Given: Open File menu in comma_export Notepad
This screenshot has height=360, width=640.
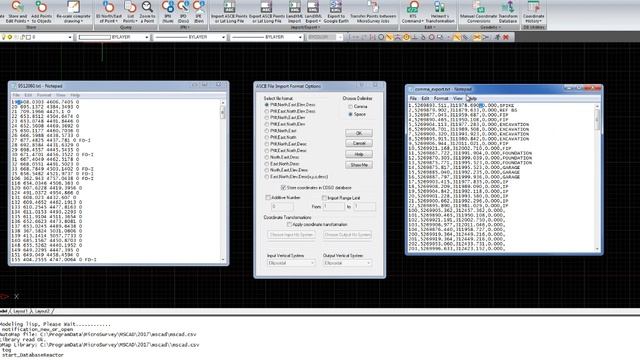Looking at the screenshot, I should (x=413, y=98).
